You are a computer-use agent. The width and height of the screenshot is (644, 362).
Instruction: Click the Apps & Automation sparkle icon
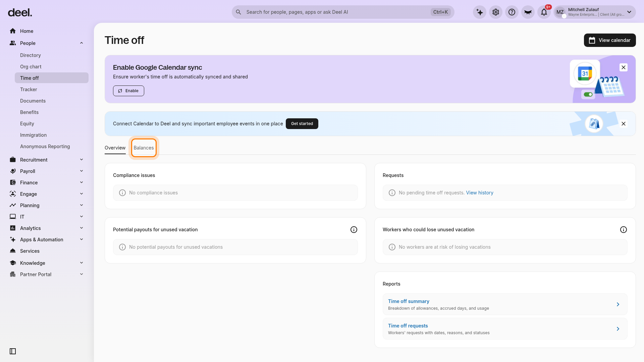coord(13,239)
